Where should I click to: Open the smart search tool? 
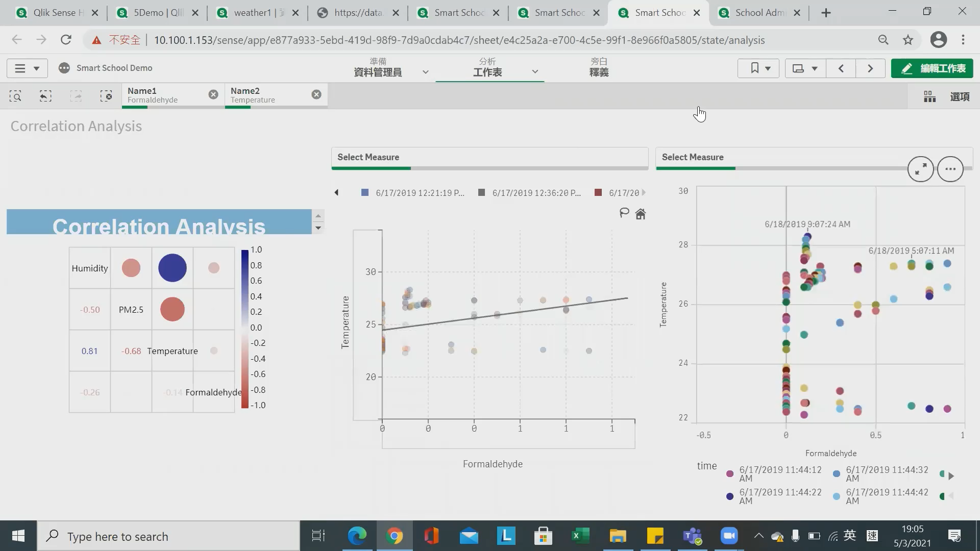tap(15, 96)
